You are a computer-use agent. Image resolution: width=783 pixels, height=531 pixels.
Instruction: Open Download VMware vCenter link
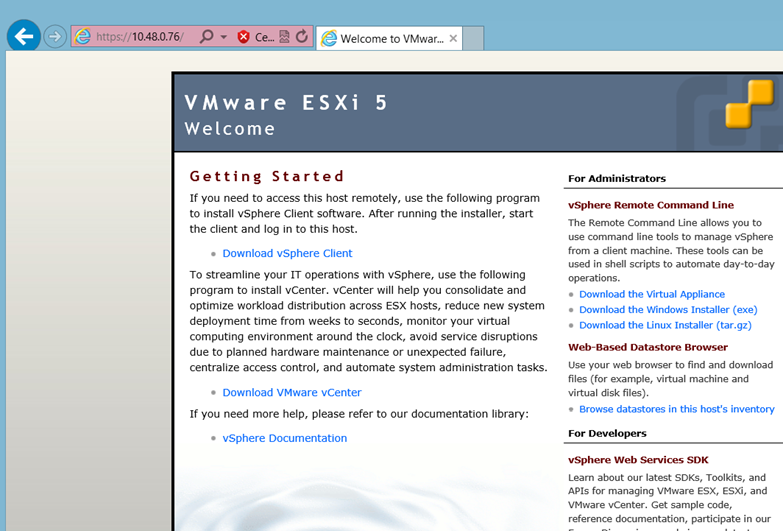[x=292, y=393]
